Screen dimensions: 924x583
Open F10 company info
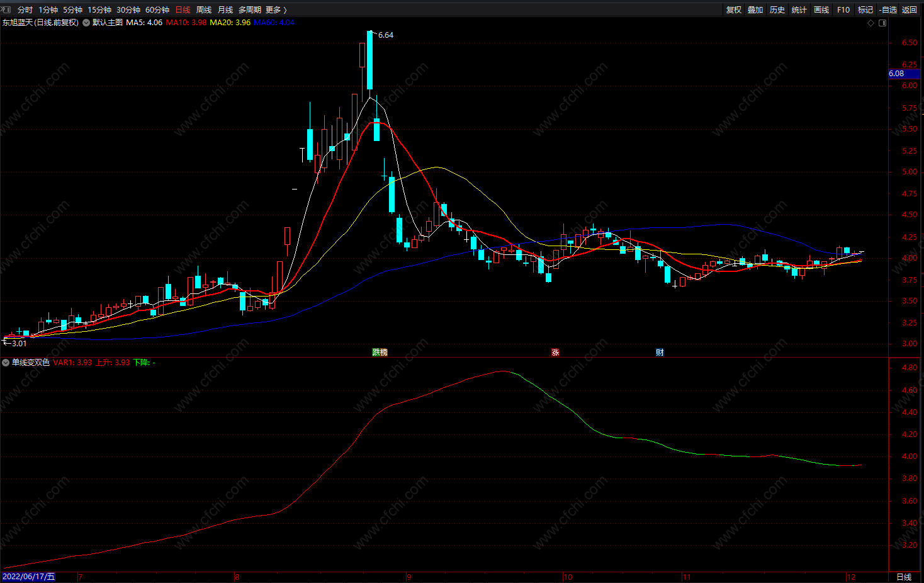(x=843, y=10)
